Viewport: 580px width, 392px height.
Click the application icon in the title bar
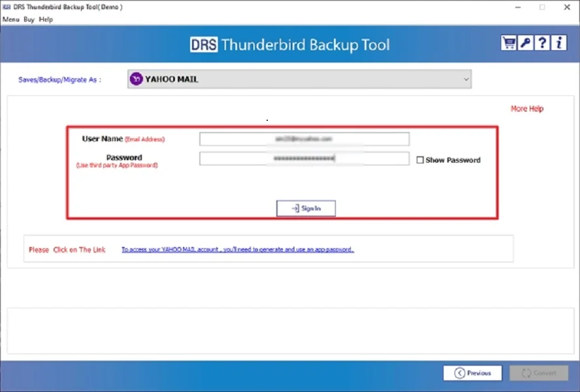point(6,6)
